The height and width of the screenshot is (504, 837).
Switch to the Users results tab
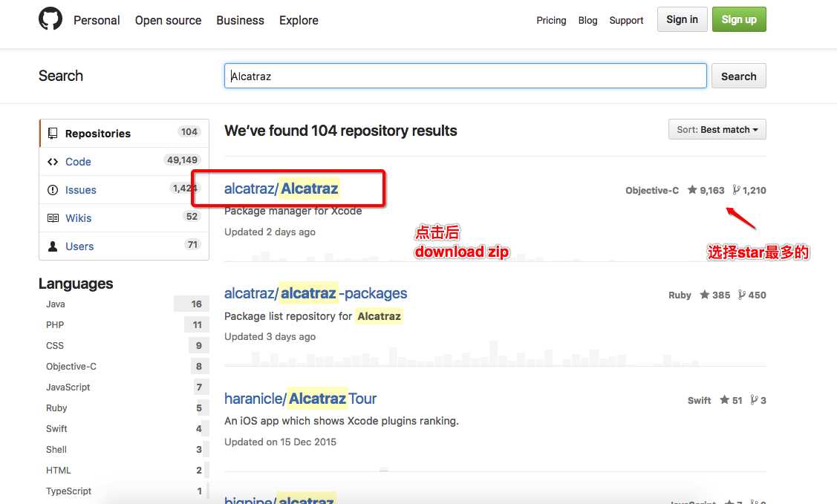pos(124,246)
